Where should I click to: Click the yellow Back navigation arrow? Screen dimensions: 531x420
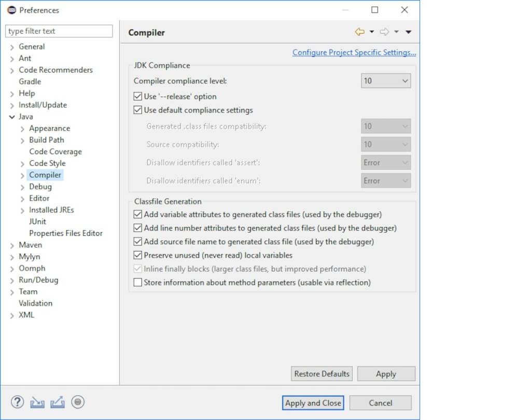359,32
